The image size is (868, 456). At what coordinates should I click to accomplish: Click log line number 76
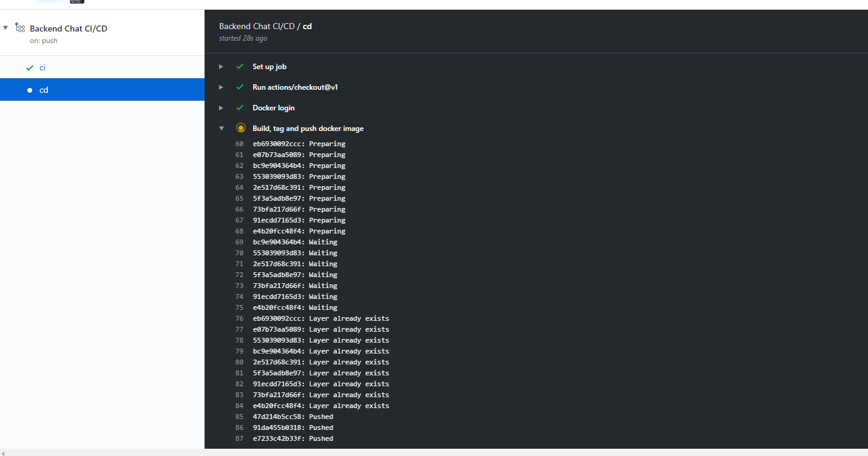239,318
